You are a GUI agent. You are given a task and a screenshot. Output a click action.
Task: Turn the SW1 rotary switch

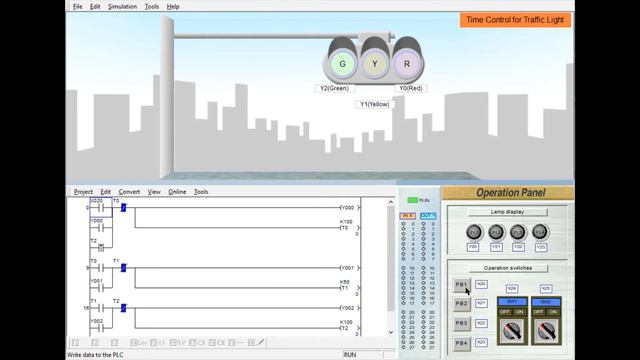pyautogui.click(x=512, y=331)
